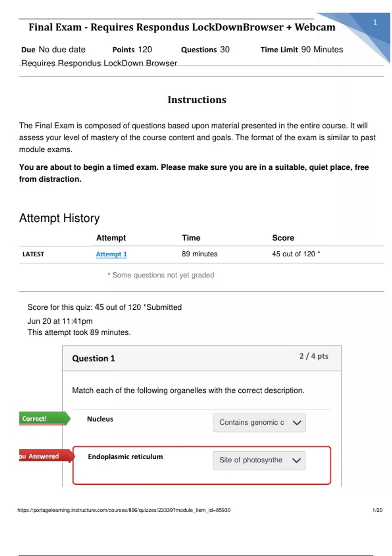
Task: Click the Final Exam title text
Action: point(182,27)
